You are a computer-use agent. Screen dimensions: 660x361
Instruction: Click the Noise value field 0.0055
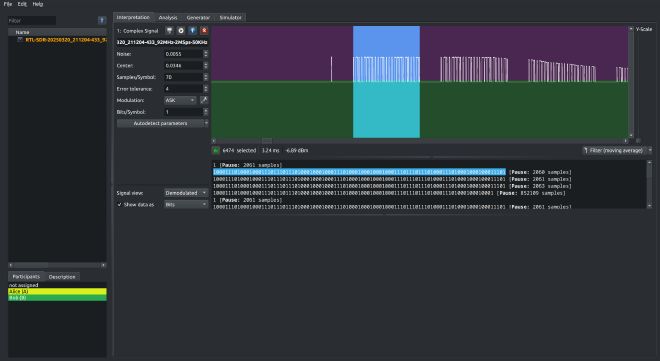(184, 54)
